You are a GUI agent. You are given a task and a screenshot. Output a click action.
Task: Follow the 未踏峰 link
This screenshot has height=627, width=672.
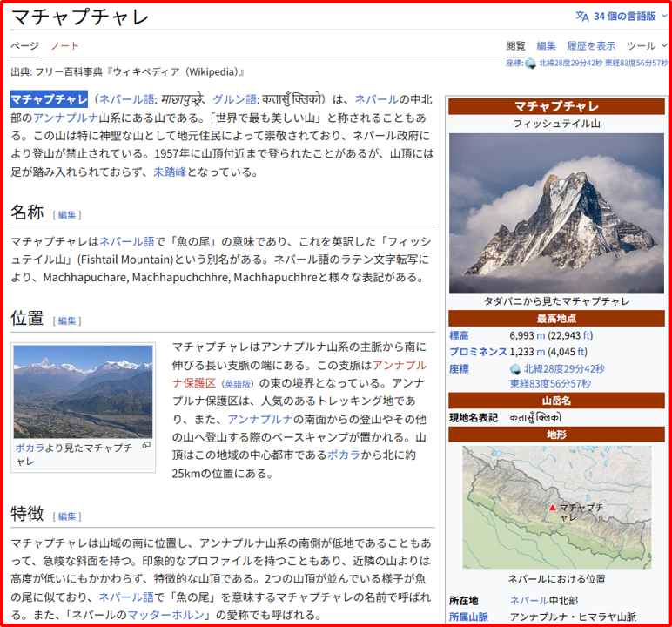pos(169,172)
